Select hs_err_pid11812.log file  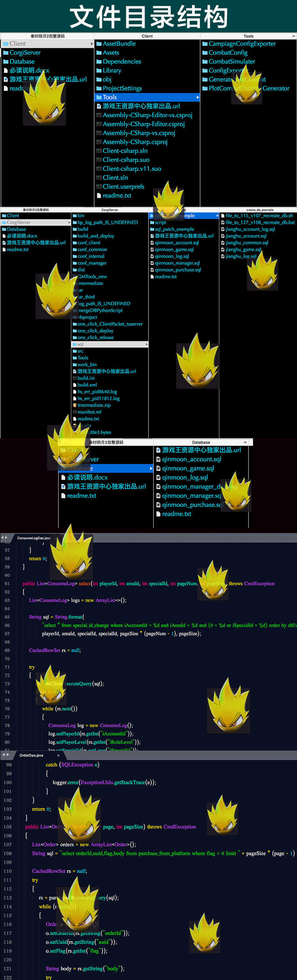pos(99,398)
